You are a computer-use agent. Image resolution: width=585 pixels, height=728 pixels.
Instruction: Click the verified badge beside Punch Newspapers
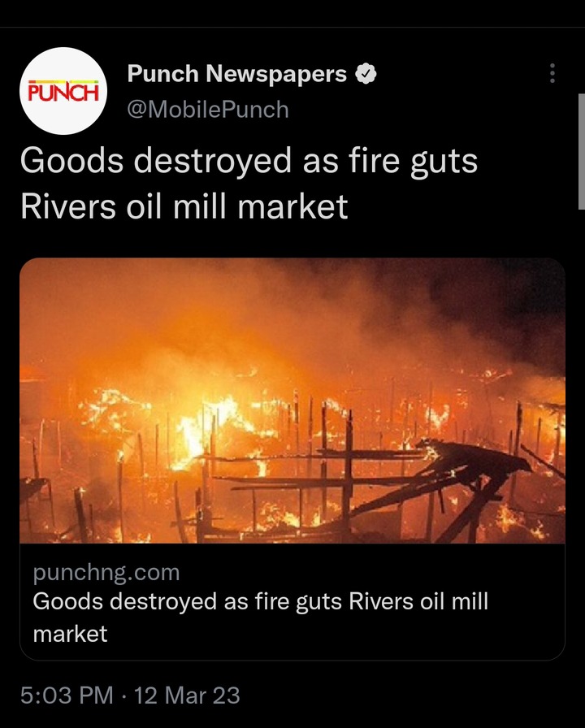pyautogui.click(x=366, y=74)
